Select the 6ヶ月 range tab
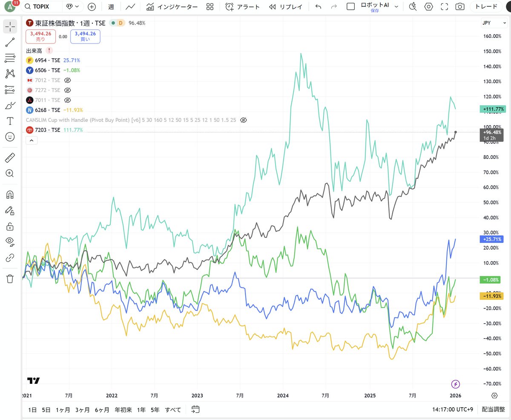This screenshot has width=511, height=420. (x=102, y=410)
